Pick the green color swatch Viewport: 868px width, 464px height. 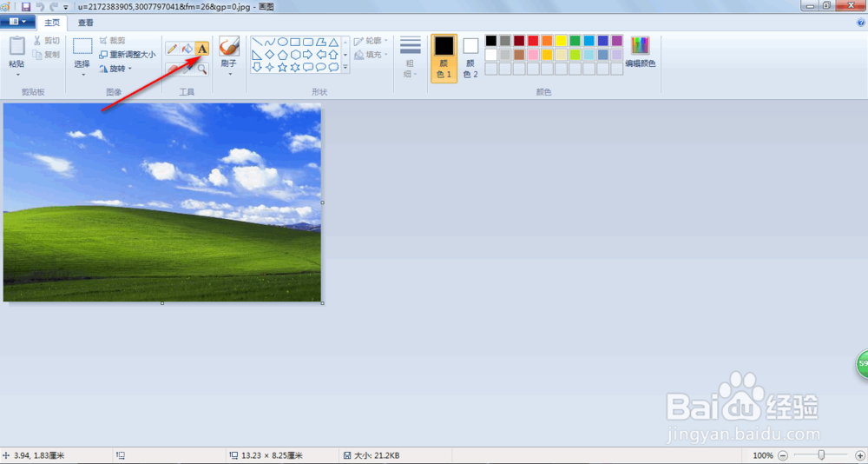(575, 41)
